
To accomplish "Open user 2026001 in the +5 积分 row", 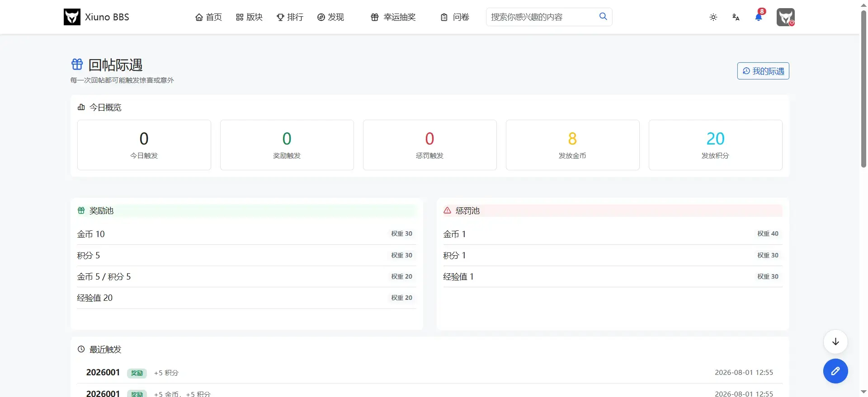I will pyautogui.click(x=103, y=373).
